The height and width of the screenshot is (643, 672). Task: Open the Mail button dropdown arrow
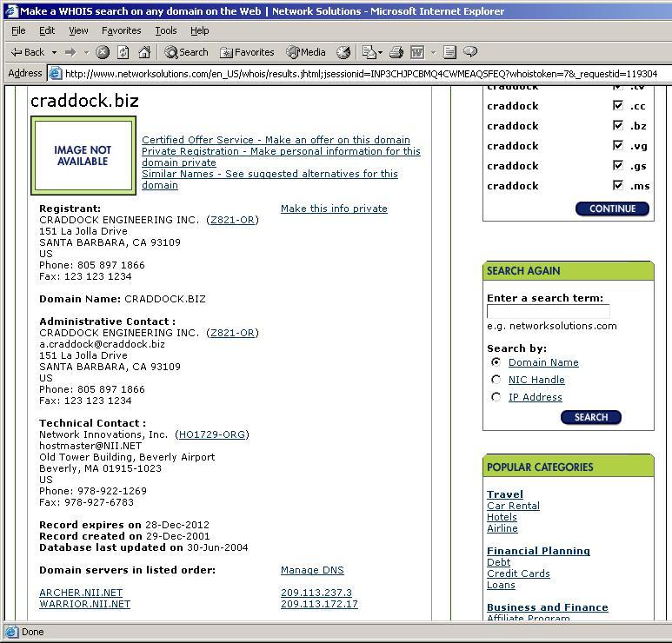[380, 53]
